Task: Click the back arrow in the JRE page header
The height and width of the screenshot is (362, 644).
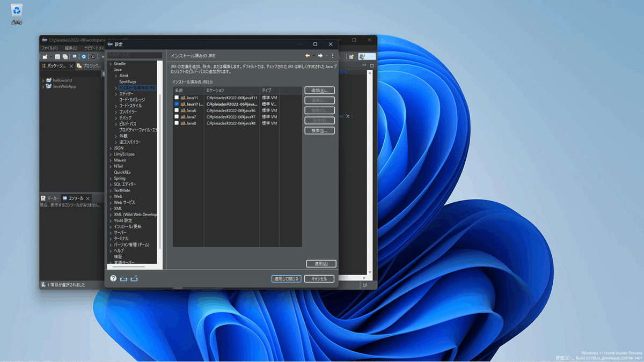Action: coord(308,56)
